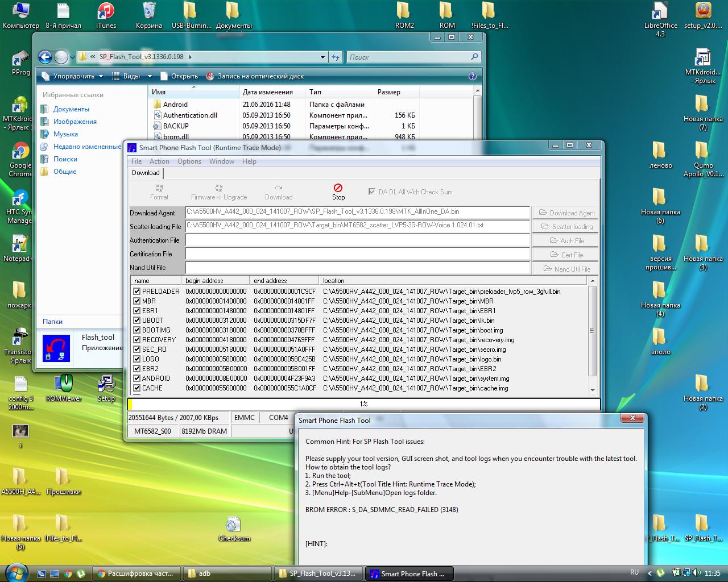
Task: Click the Download arrow toolbar icon
Action: point(278,188)
